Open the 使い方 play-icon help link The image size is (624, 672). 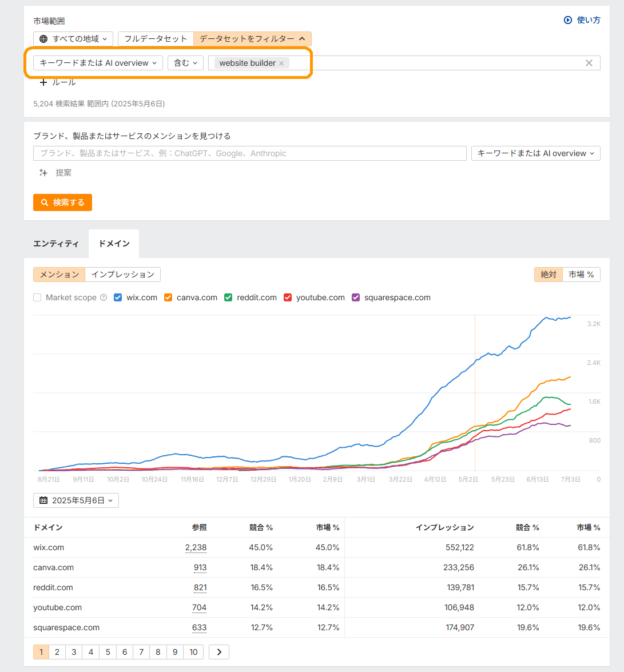click(582, 20)
